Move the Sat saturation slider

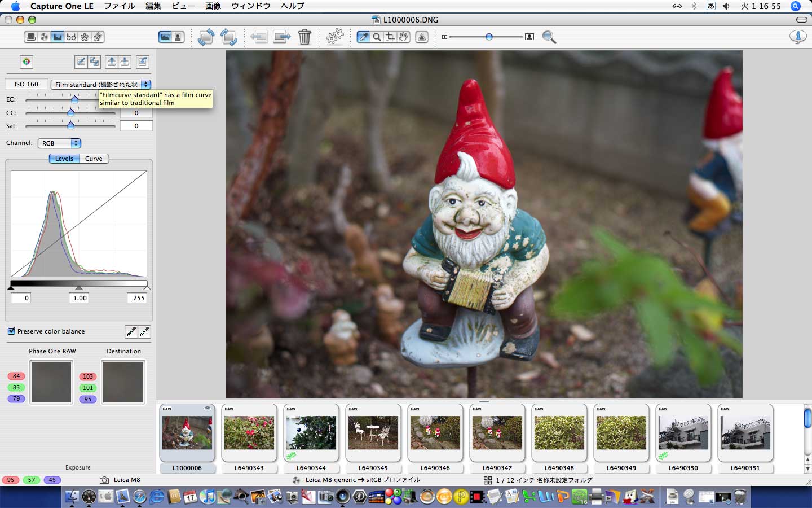70,126
